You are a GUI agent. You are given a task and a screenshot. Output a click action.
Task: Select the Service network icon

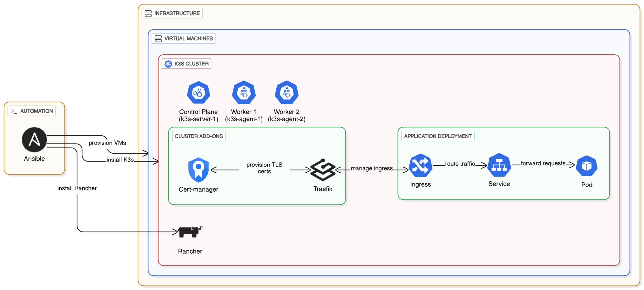tap(499, 165)
